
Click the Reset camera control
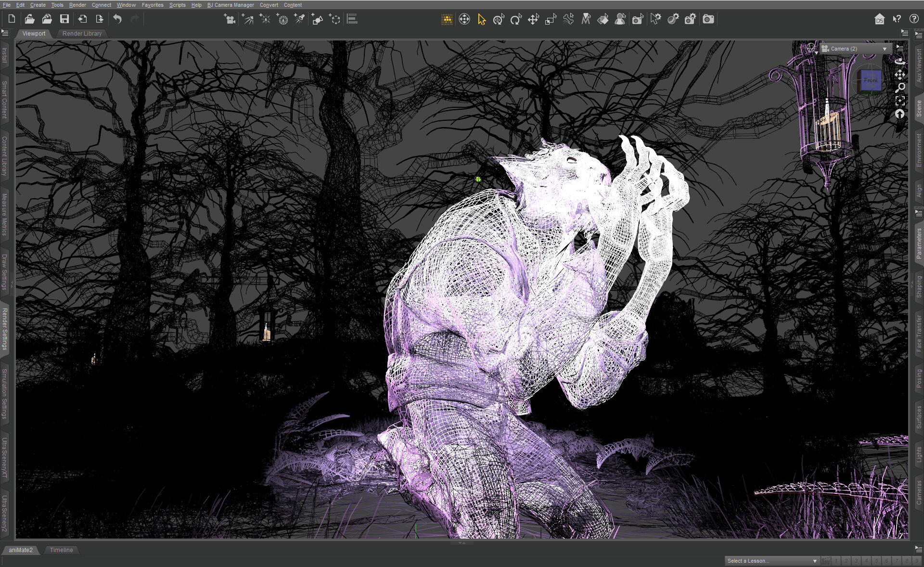[x=900, y=114]
